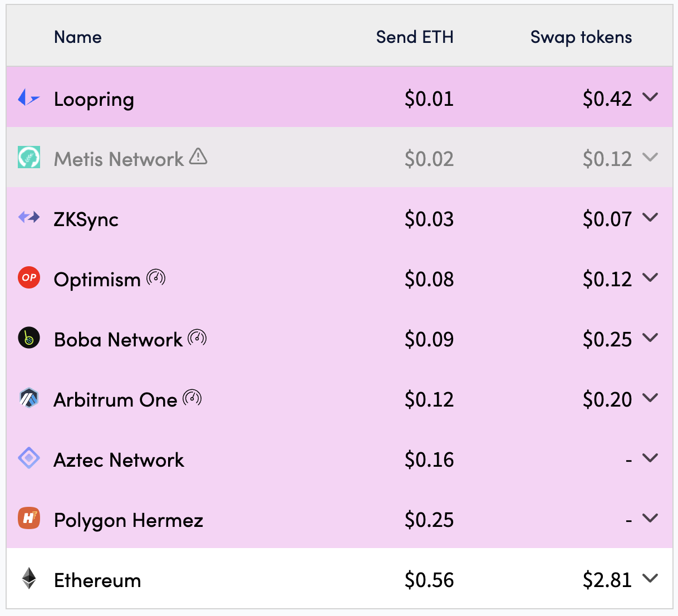
Task: Click the Ethereum diamond logo
Action: [x=28, y=580]
